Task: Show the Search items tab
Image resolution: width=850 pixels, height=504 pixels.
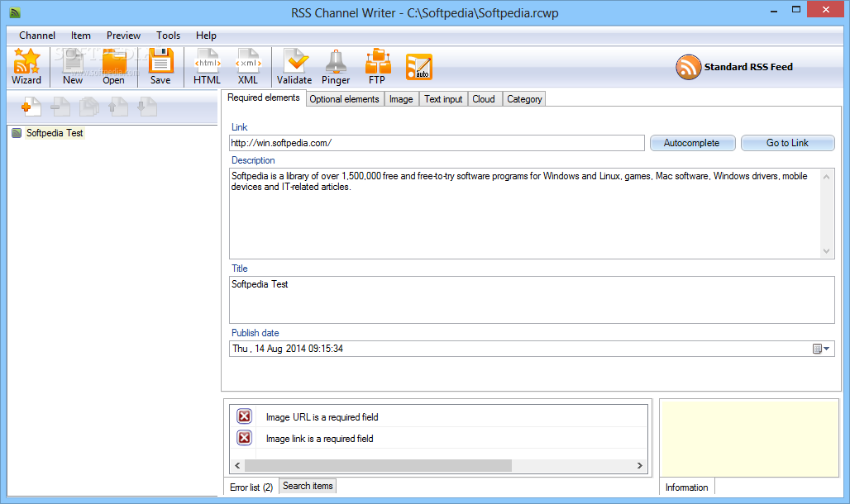Action: point(308,486)
